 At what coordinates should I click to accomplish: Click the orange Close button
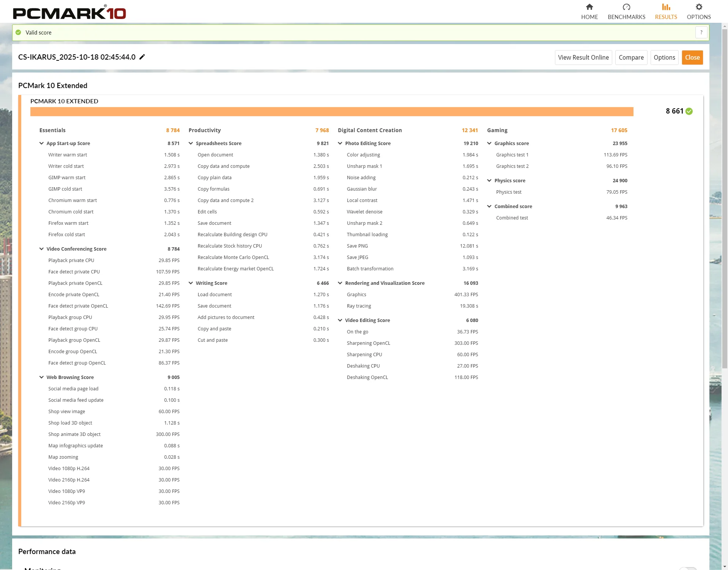click(692, 58)
